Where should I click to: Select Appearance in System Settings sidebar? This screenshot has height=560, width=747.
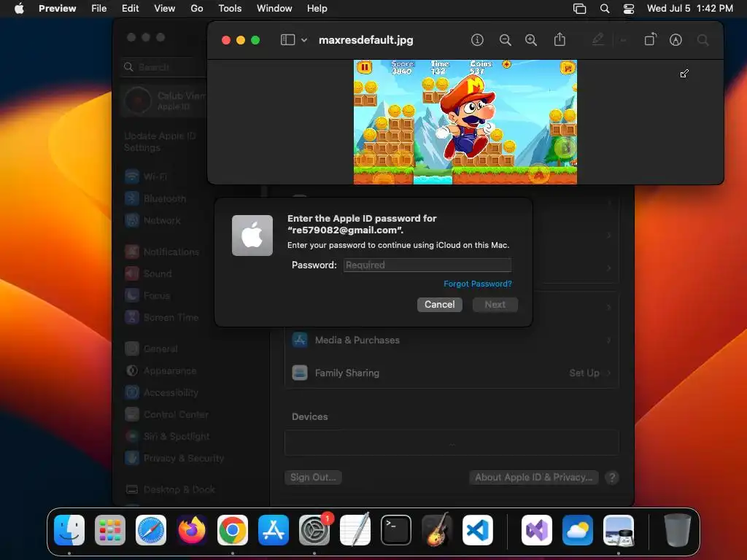click(169, 371)
